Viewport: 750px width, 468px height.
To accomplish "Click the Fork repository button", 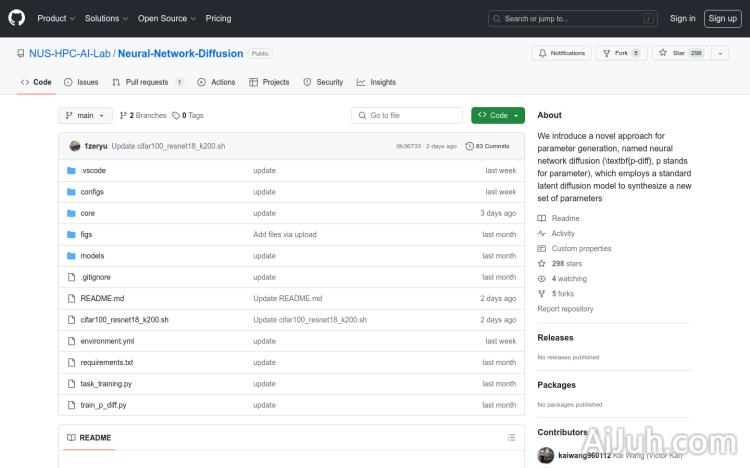I will [x=621, y=53].
